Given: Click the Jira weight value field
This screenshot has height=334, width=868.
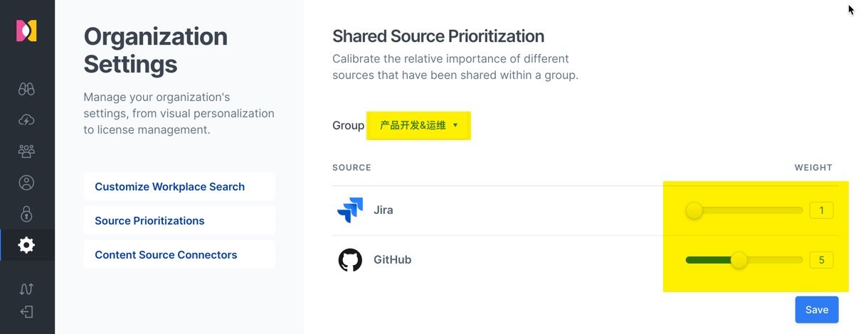Looking at the screenshot, I should (821, 210).
